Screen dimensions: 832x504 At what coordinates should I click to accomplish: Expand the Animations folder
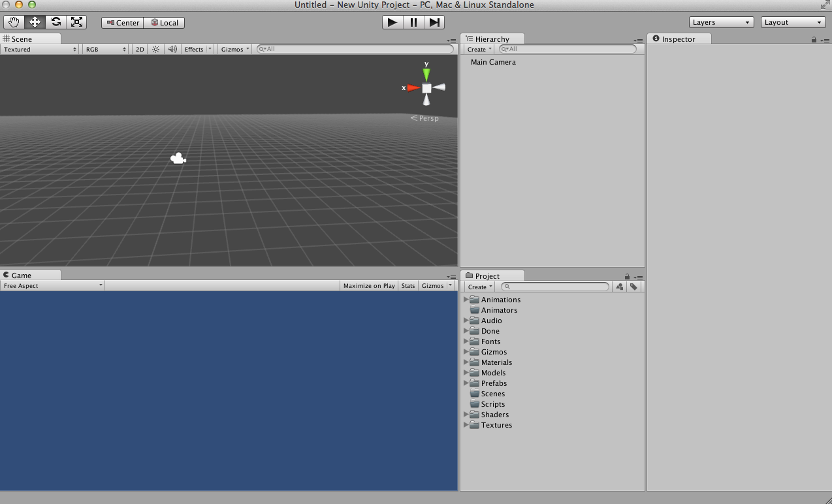pos(466,300)
